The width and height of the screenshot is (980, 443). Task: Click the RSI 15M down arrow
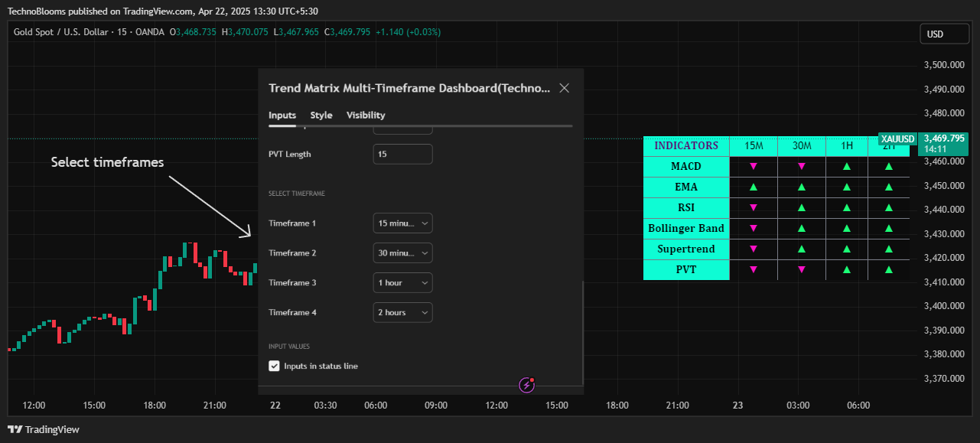pos(754,207)
